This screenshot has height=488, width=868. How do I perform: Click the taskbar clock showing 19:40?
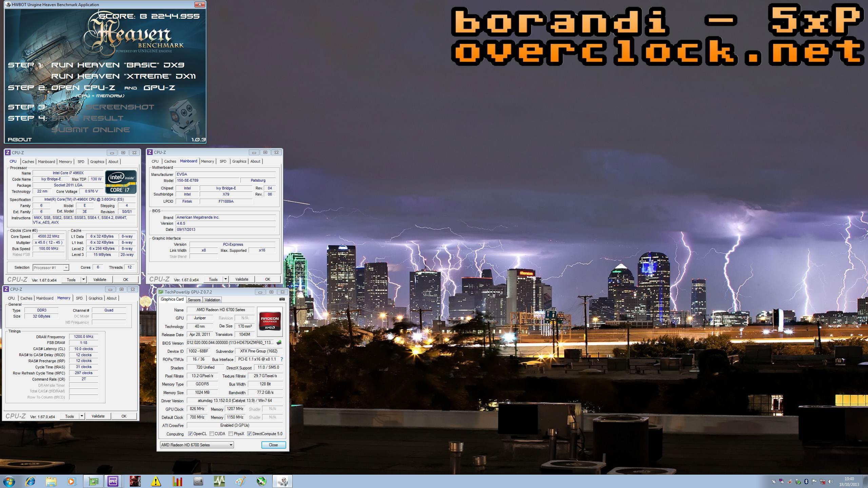pos(849,482)
